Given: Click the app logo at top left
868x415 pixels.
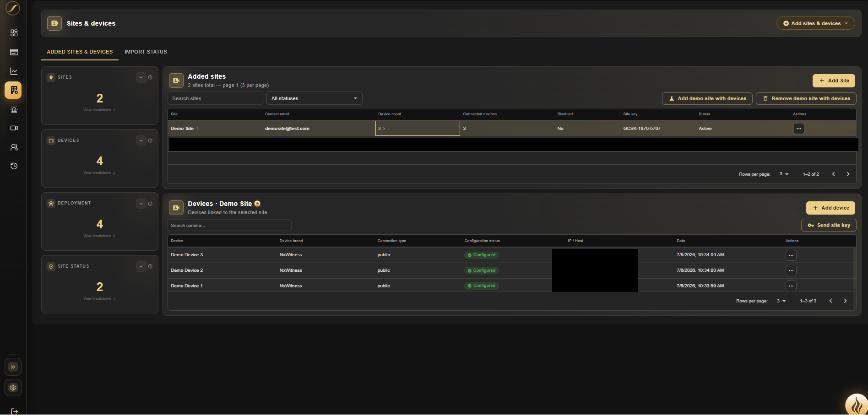Looking at the screenshot, I should tap(13, 8).
